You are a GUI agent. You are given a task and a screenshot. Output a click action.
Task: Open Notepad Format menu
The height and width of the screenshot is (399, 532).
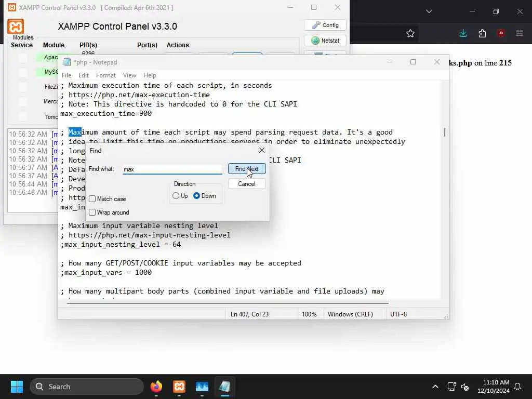[106, 75]
